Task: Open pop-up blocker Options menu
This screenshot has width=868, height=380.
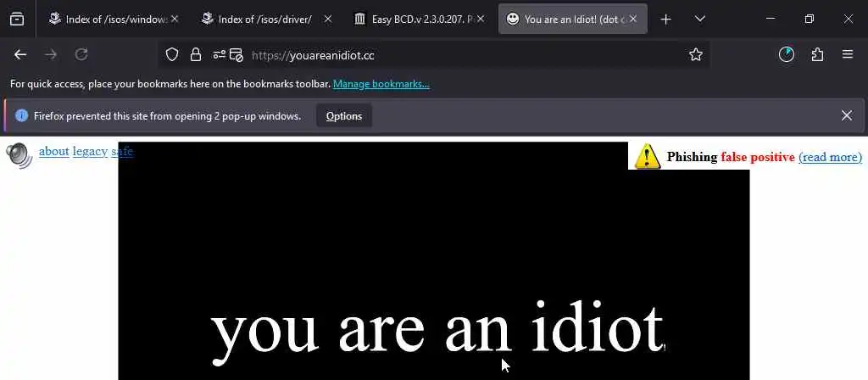Action: 344,115
